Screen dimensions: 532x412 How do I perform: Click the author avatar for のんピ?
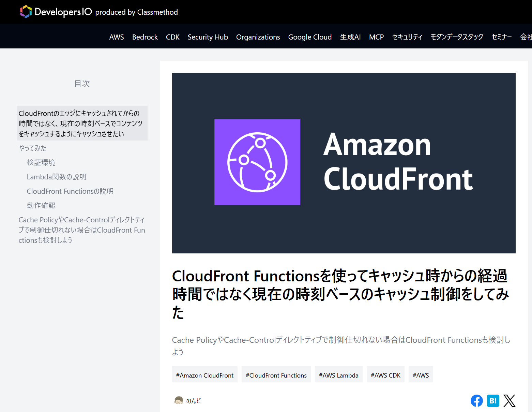coord(179,400)
